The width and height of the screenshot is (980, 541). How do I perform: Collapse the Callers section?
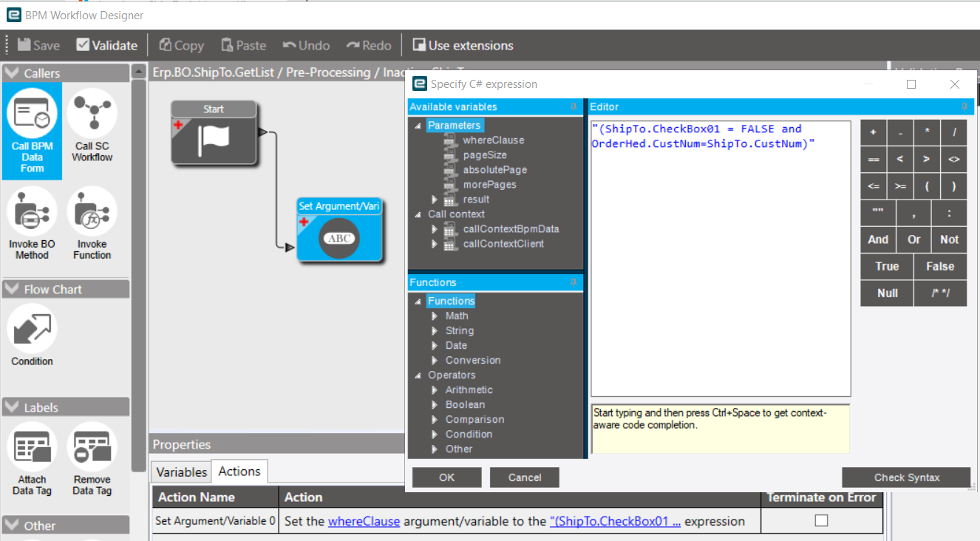[x=11, y=73]
